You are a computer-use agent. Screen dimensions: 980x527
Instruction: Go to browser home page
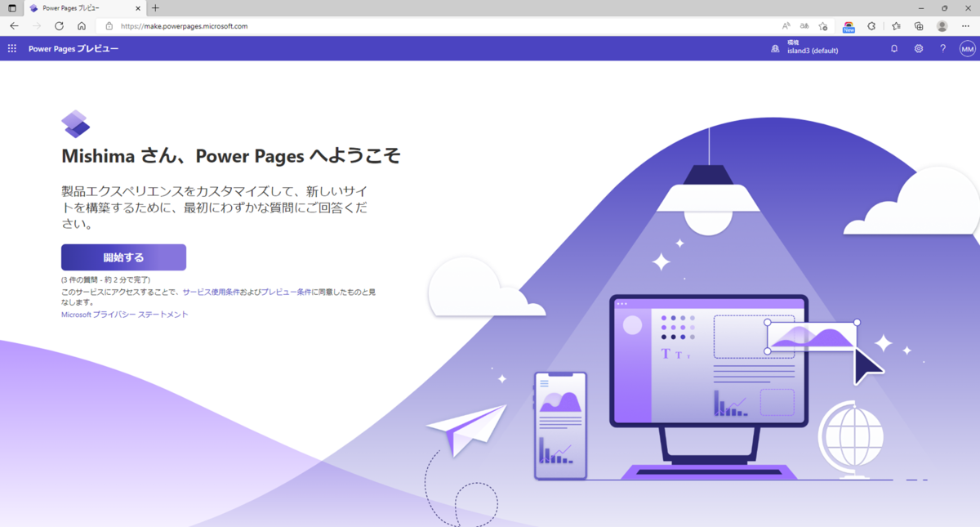(82, 26)
